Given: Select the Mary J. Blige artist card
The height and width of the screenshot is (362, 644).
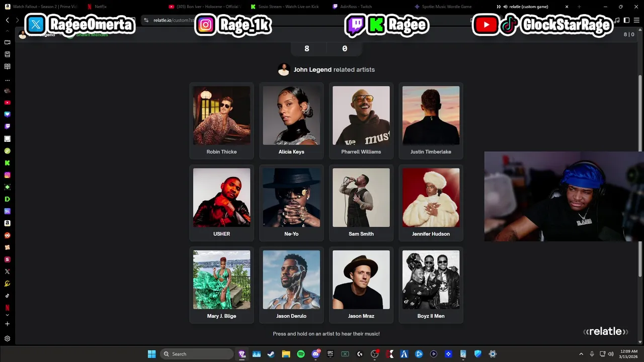Looking at the screenshot, I should point(221,285).
